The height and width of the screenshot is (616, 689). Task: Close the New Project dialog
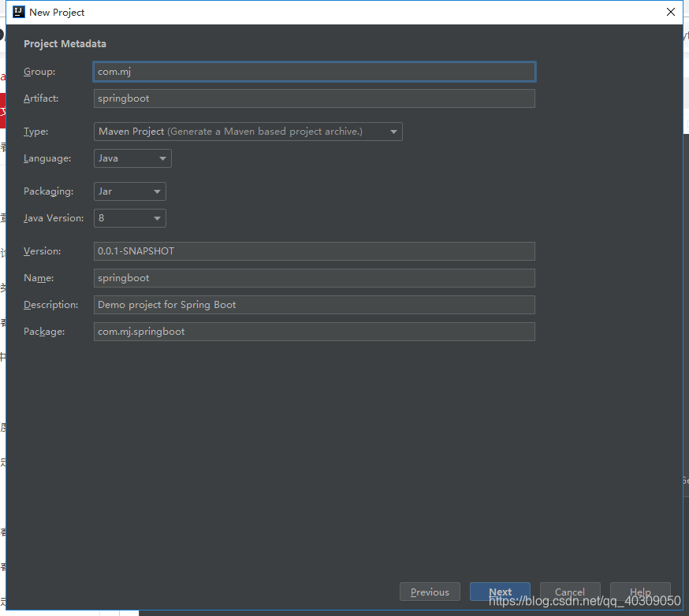tap(671, 12)
